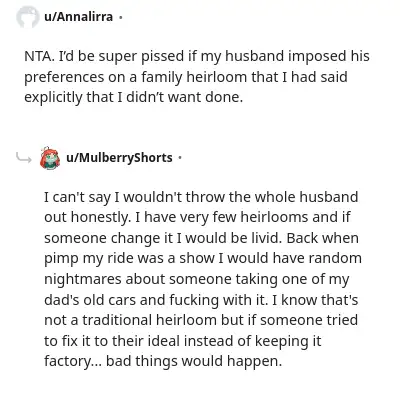Screen dimensions: 400x397
Task: Open u/MulberryShorts' red-haired avatar
Action: pos(50,158)
